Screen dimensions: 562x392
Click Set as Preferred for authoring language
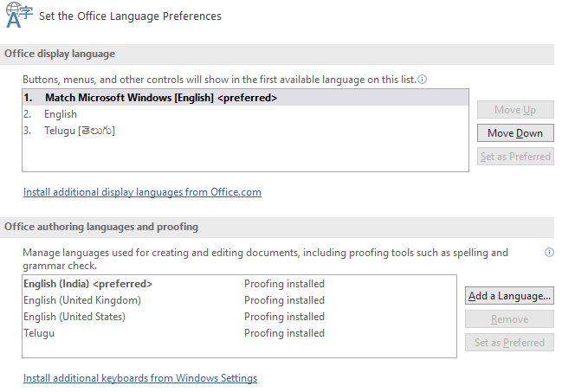(x=509, y=343)
